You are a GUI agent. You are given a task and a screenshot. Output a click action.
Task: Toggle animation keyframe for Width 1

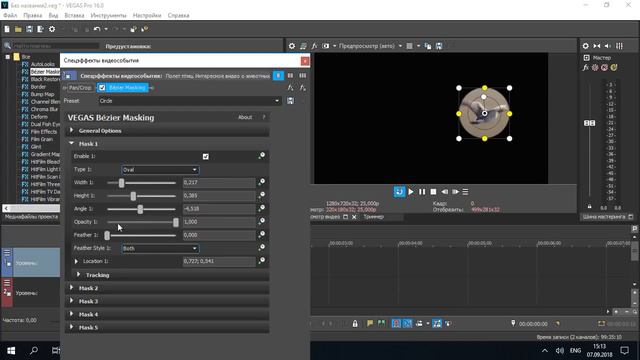pyautogui.click(x=262, y=182)
